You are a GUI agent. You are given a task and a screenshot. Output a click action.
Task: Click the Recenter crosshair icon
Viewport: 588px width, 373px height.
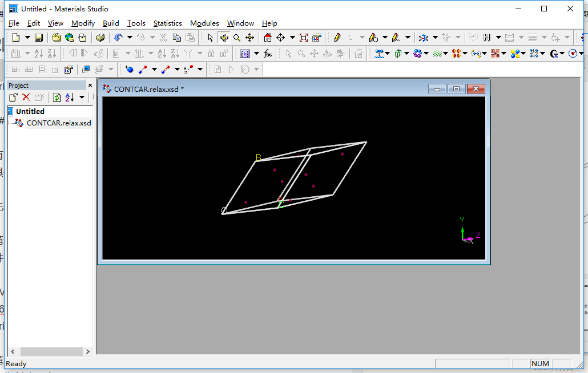tap(280, 38)
